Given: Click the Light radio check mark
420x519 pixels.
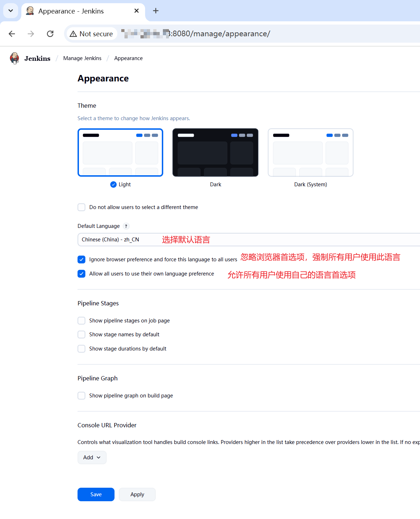Looking at the screenshot, I should point(113,184).
